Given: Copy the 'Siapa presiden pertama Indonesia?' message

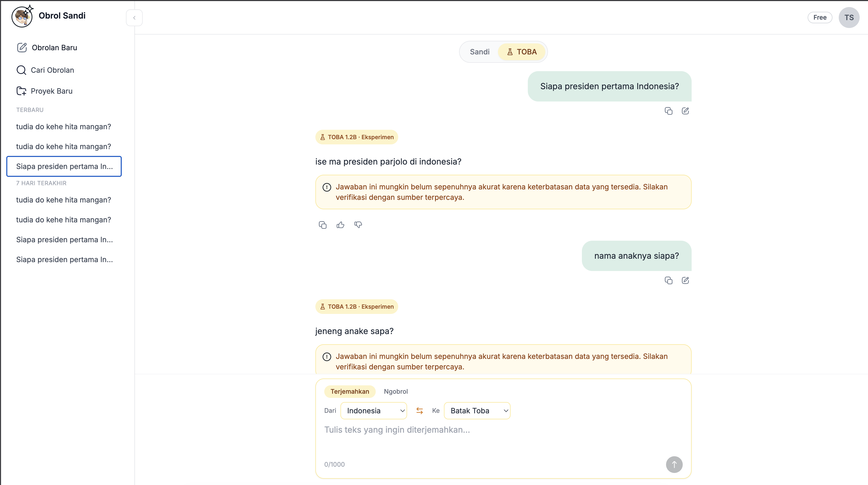Looking at the screenshot, I should tap(669, 111).
